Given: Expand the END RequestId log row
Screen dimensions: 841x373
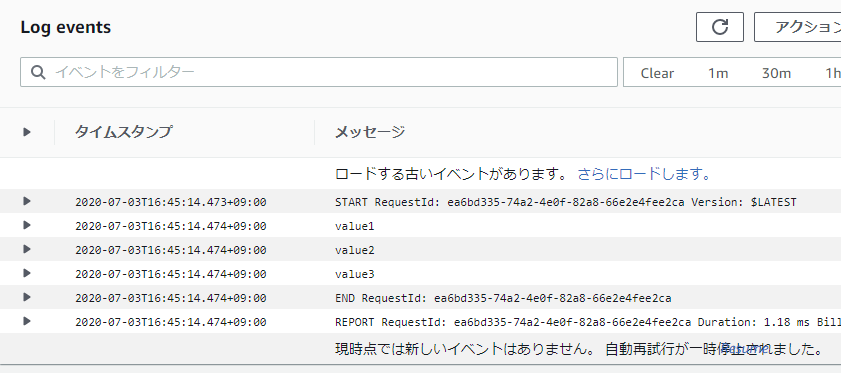Looking at the screenshot, I should click(27, 297).
